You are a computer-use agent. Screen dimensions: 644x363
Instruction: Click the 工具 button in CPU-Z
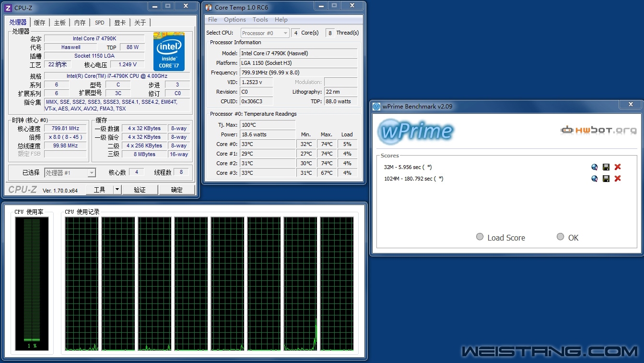100,190
